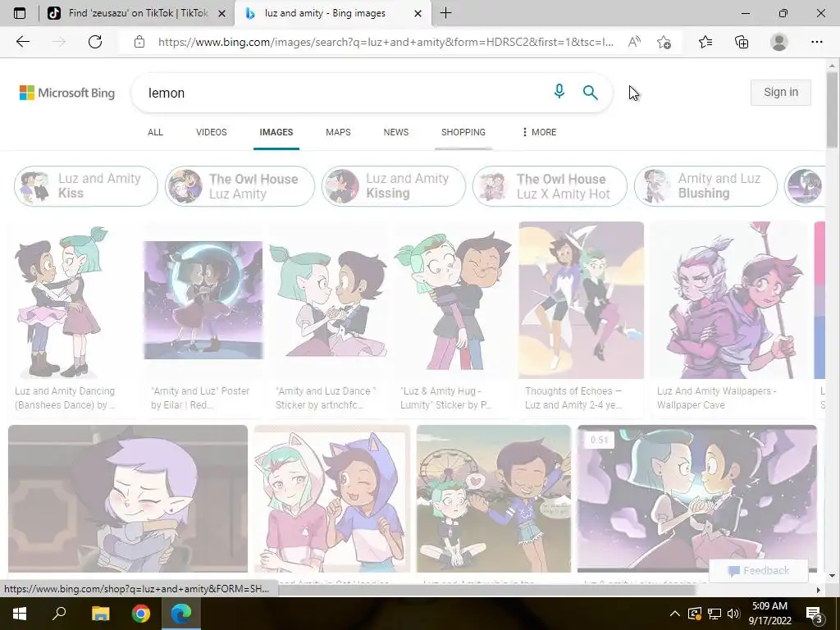Open a new tab with plus icon
The image size is (840, 630).
(x=445, y=13)
